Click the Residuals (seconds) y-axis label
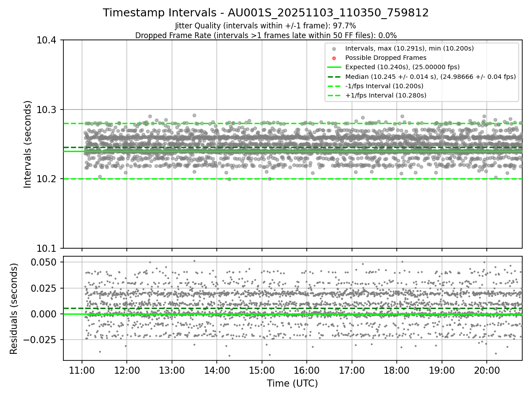 pos(14,308)
